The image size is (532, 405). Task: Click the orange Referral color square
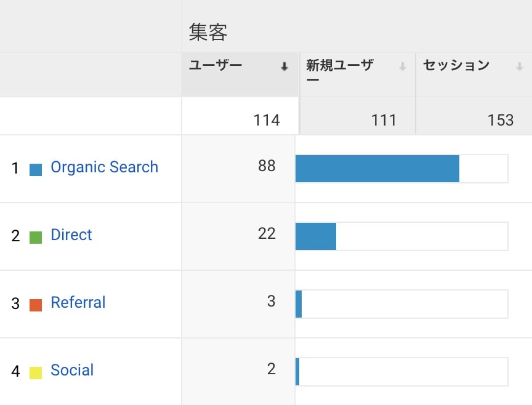36,305
